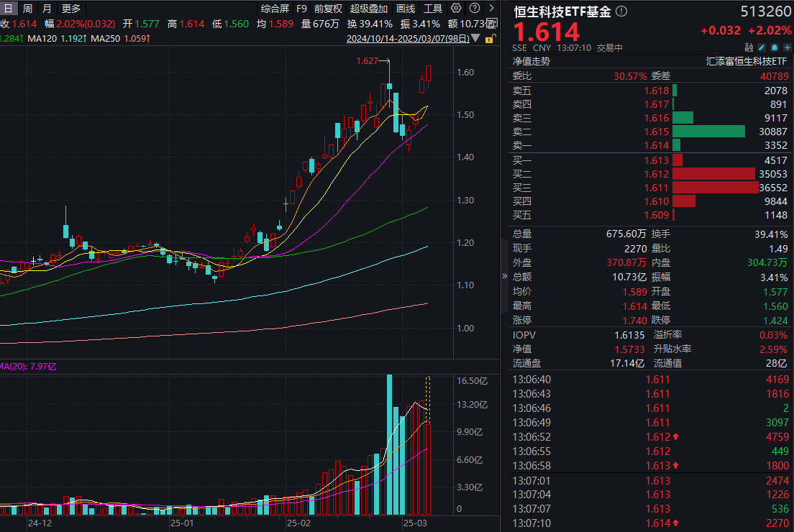Click the orange padlock to unlock the chart

(x=488, y=39)
